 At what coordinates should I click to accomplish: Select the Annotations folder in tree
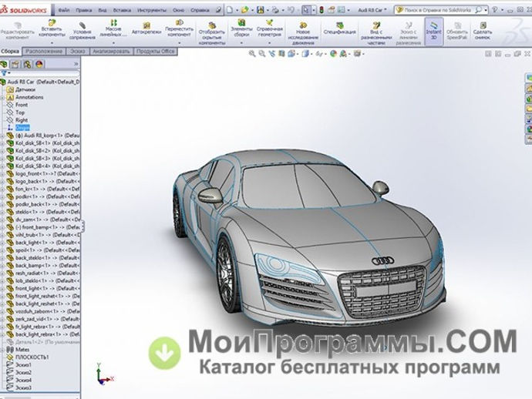(29, 97)
